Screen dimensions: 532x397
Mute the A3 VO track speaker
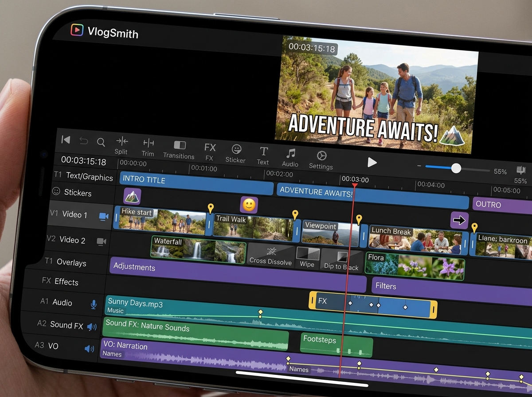(x=89, y=349)
